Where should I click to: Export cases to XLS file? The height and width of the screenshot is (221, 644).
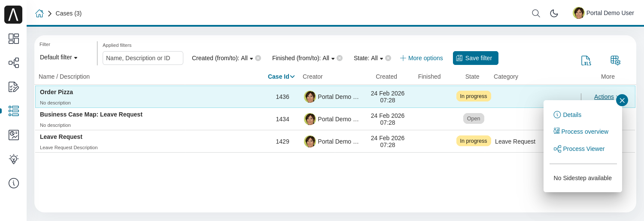pyautogui.click(x=586, y=61)
